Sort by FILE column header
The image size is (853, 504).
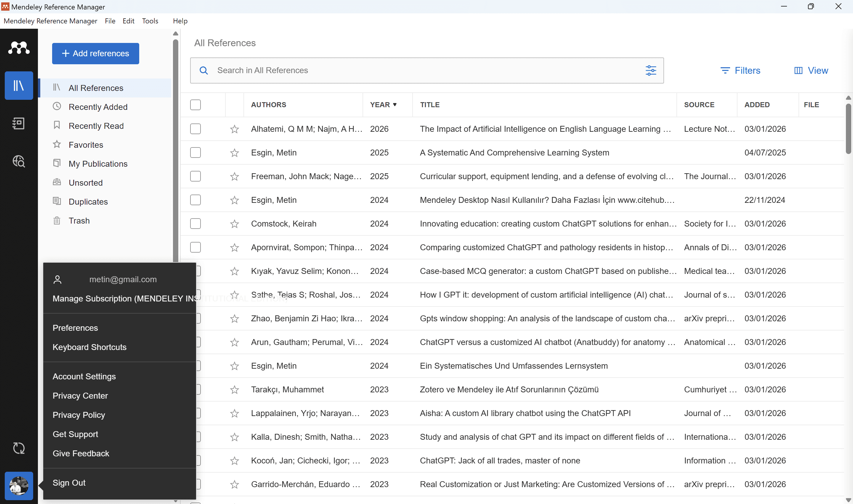pyautogui.click(x=811, y=105)
